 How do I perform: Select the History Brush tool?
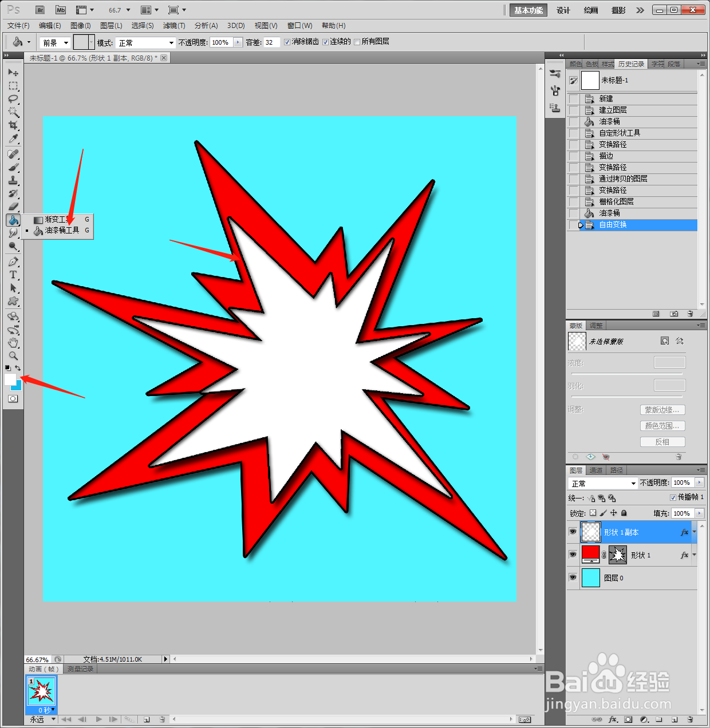pos(13,193)
